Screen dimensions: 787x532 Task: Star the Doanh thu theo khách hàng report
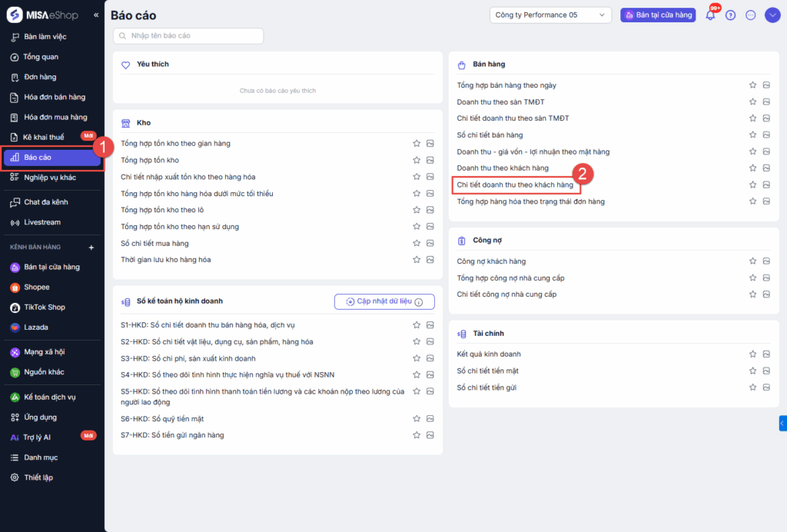[753, 168]
